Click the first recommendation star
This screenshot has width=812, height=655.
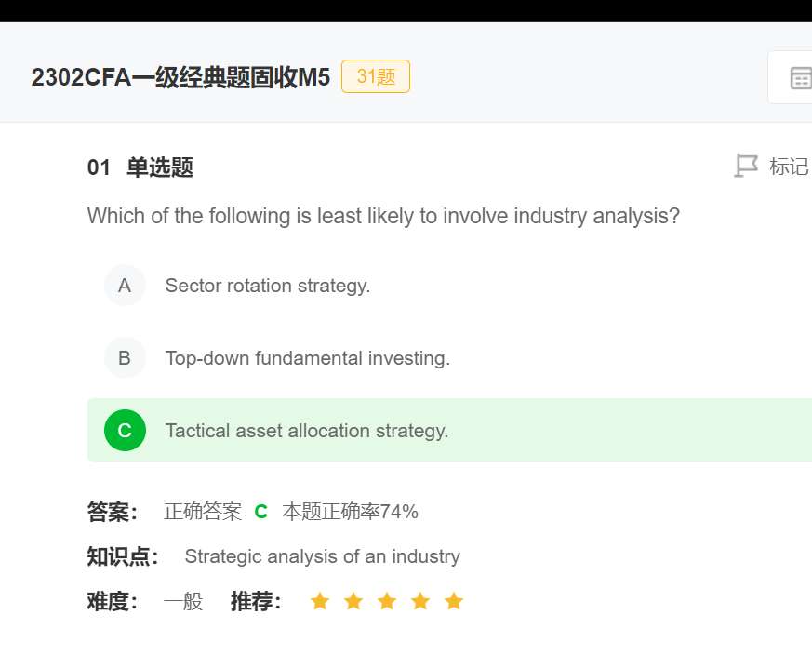coord(320,601)
